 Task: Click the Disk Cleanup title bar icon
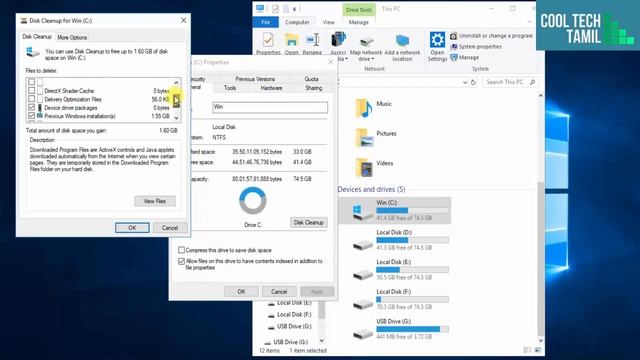pos(24,20)
